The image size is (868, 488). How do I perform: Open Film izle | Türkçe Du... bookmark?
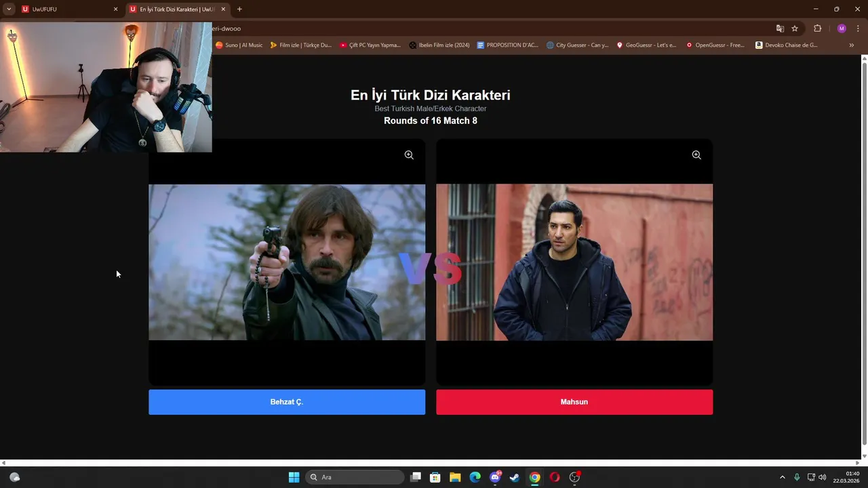(x=300, y=45)
